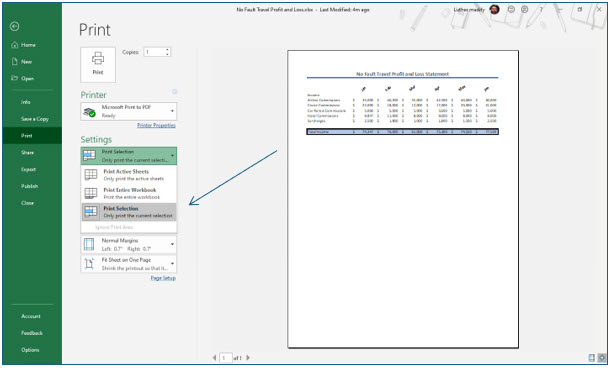
Task: Select Save a Copy
Action: (35, 119)
